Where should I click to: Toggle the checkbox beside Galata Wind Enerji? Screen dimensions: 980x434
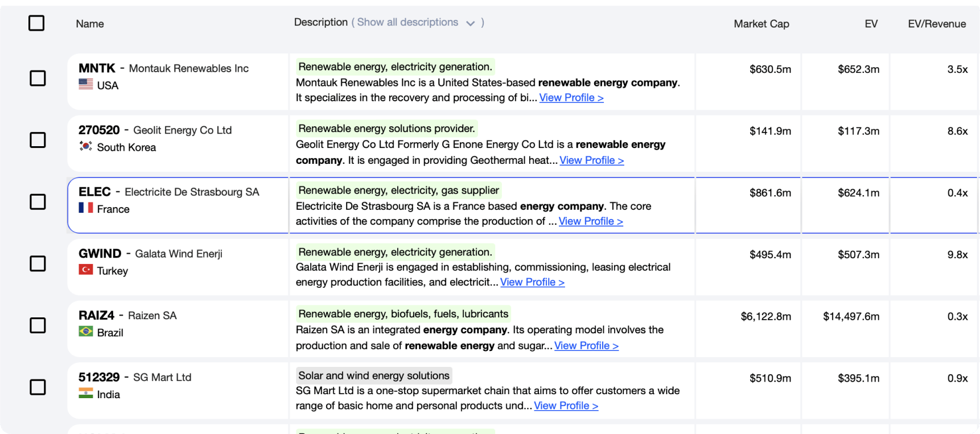(38, 263)
